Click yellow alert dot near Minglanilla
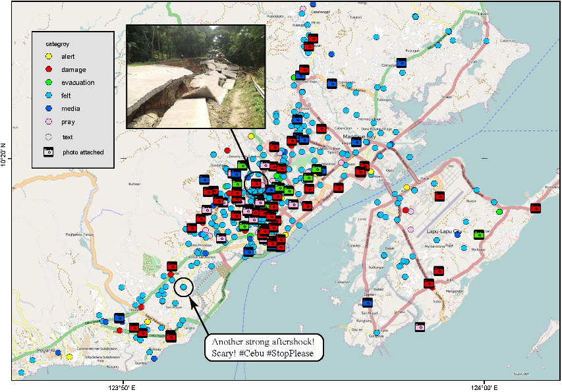 coord(70,357)
